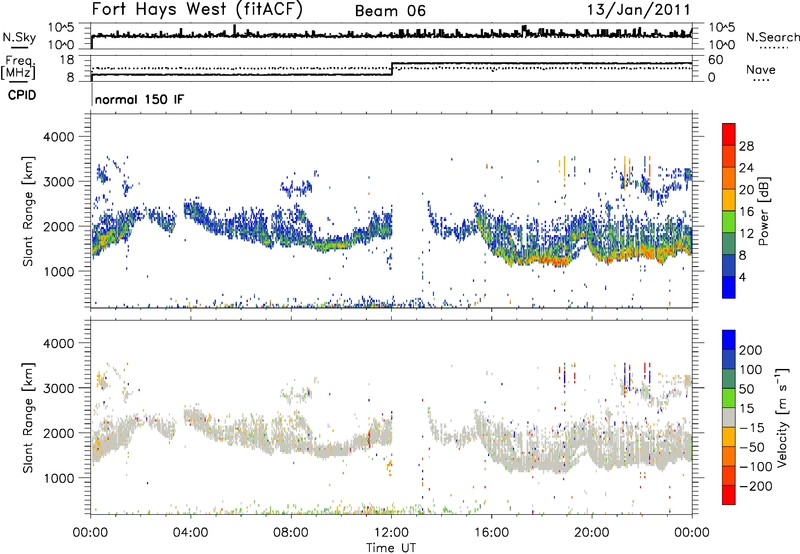800x554 pixels.
Task: Click the red top segment of Power colorbar
Action: click(729, 134)
